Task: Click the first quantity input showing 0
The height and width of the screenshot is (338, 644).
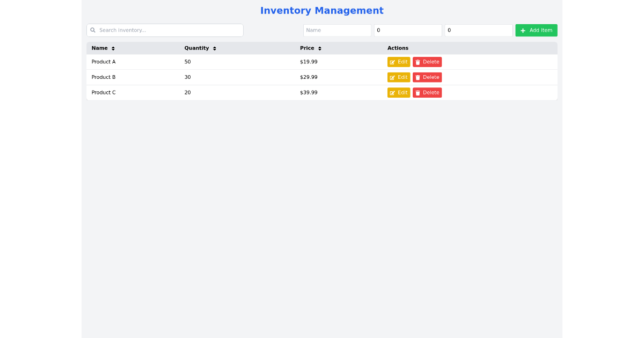Action: point(408,30)
